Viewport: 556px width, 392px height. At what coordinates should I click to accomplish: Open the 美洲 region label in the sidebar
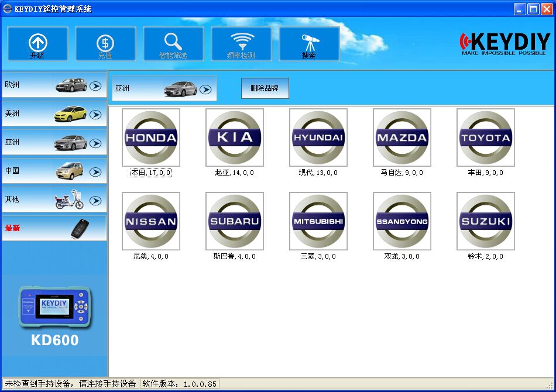[x=12, y=114]
